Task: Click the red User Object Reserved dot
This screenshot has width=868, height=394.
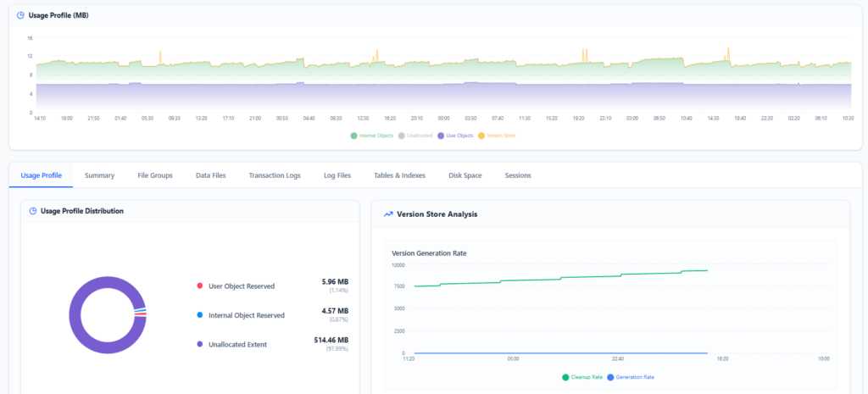Action: 199,286
